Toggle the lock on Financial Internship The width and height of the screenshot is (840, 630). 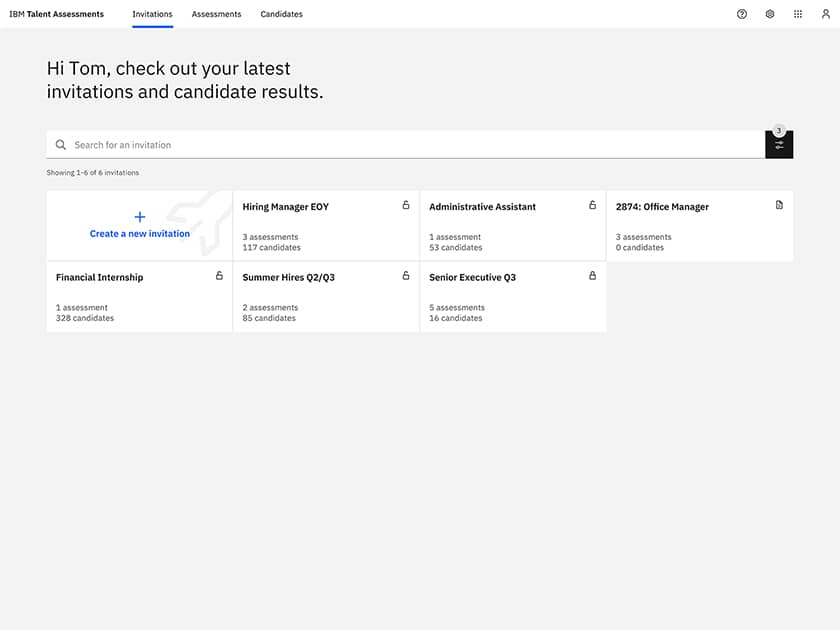(219, 275)
